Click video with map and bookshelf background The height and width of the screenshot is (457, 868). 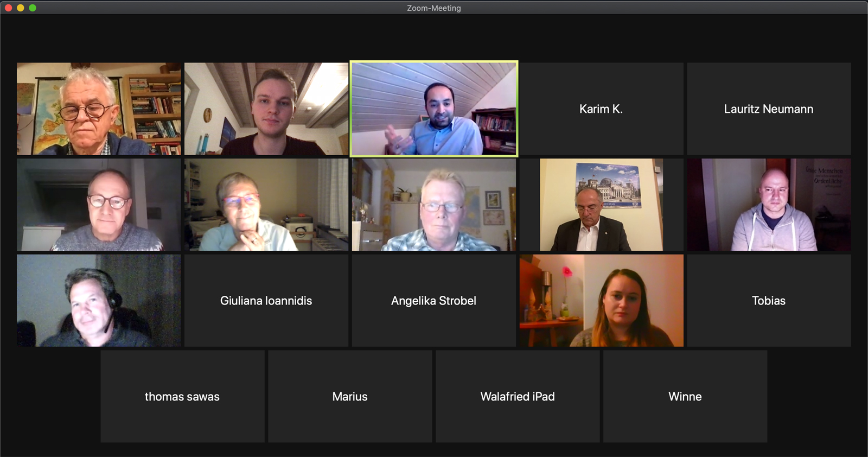[x=99, y=109]
